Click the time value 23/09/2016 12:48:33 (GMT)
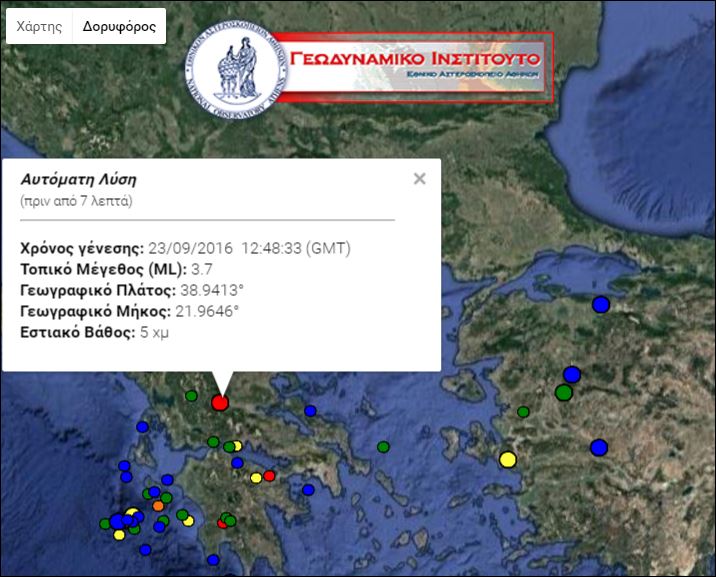Viewport: 716px width, 577px height. (x=249, y=248)
